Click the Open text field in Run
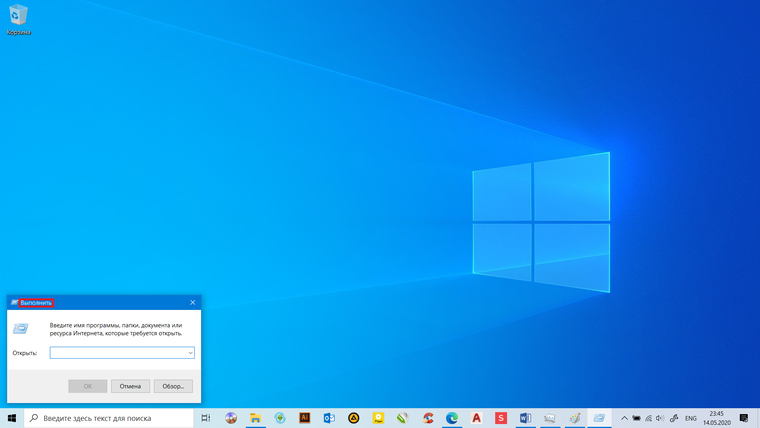Screen dimensions: 760x428 [x=122, y=353]
